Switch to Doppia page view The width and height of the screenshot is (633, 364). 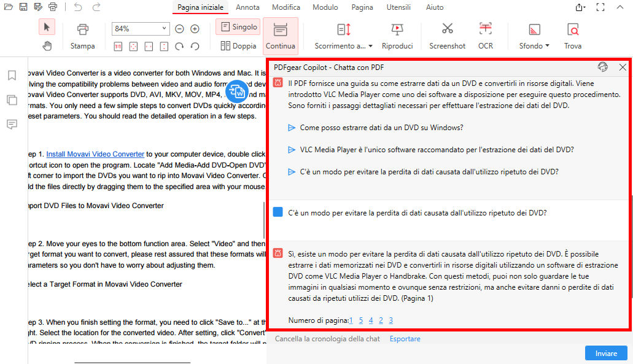[x=239, y=46]
